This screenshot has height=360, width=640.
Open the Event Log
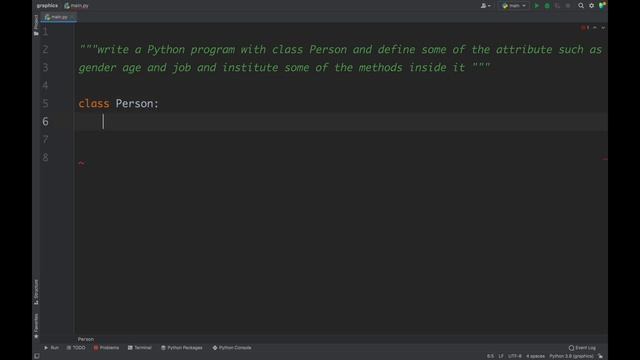(582, 348)
